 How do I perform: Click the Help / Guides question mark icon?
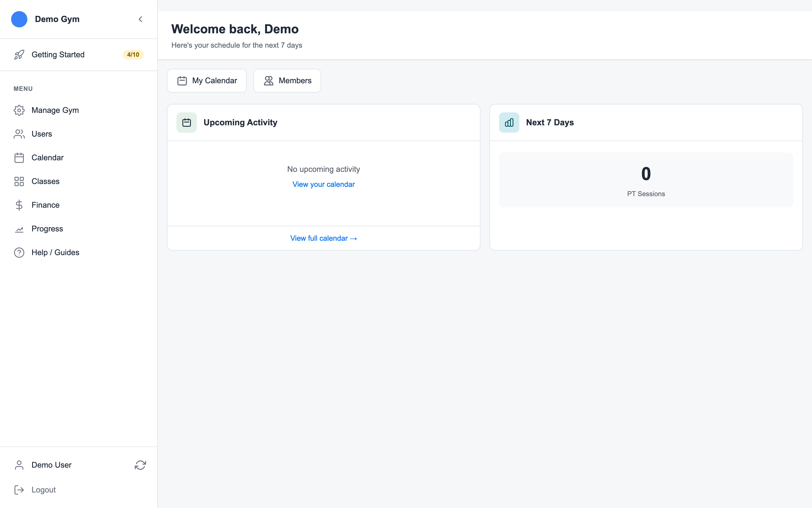(19, 252)
